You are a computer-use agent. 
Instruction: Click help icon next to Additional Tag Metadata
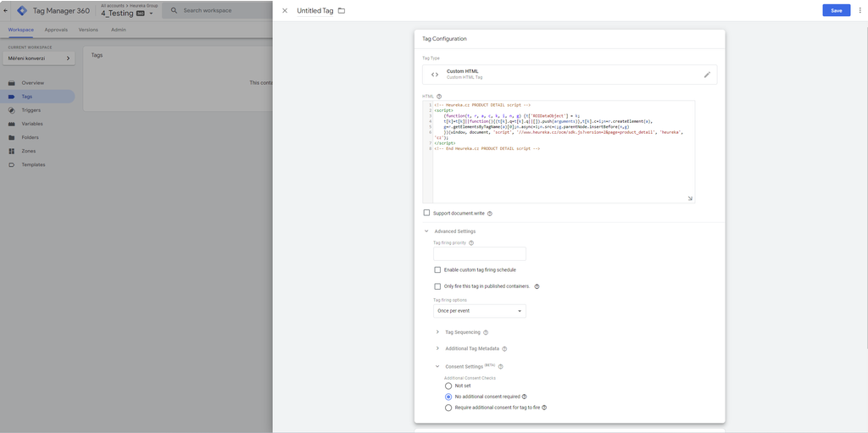point(504,349)
